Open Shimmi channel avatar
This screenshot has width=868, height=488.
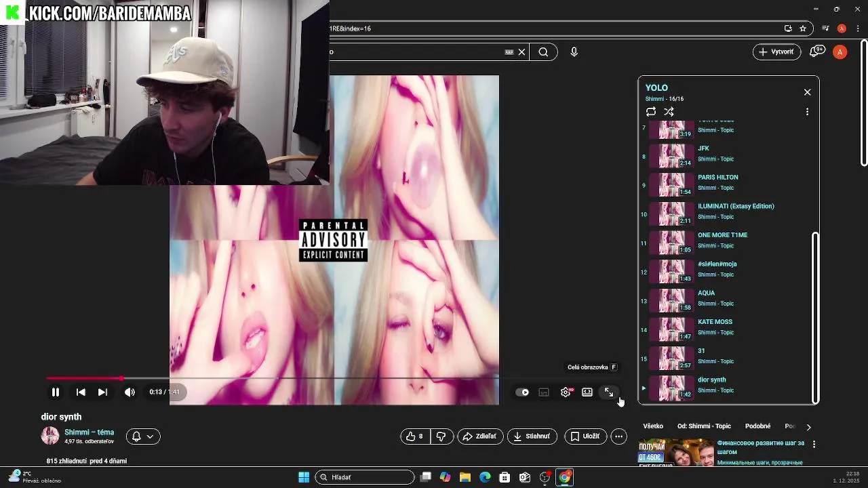tap(50, 436)
